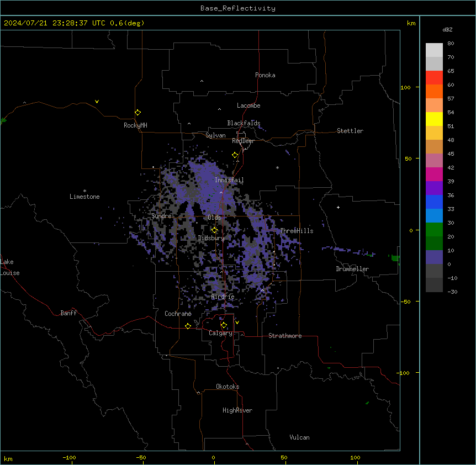Click the yellow diamond marker below Cochrane
Image resolution: width=476 pixels, height=465 pixels.
click(x=188, y=326)
